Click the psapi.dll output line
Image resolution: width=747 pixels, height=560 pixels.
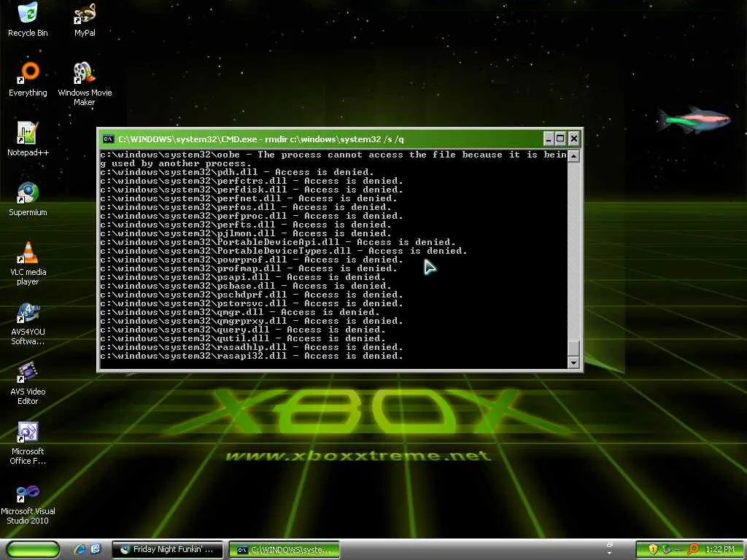pos(243,277)
